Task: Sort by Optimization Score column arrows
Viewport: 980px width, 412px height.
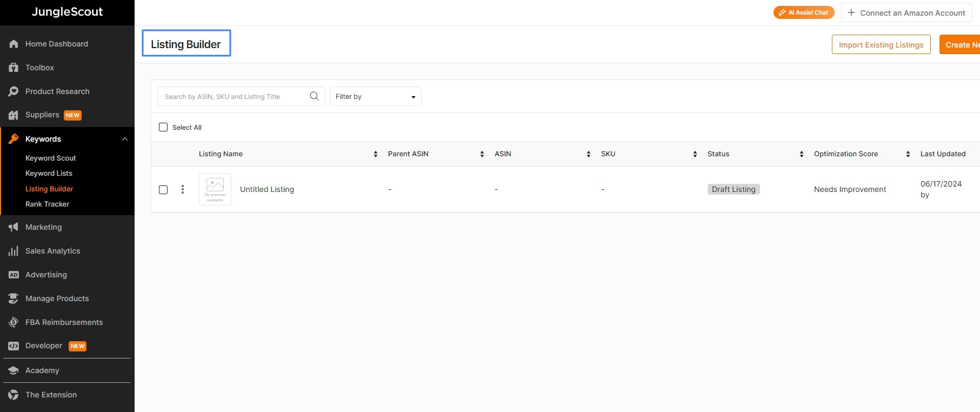Action: [908, 154]
